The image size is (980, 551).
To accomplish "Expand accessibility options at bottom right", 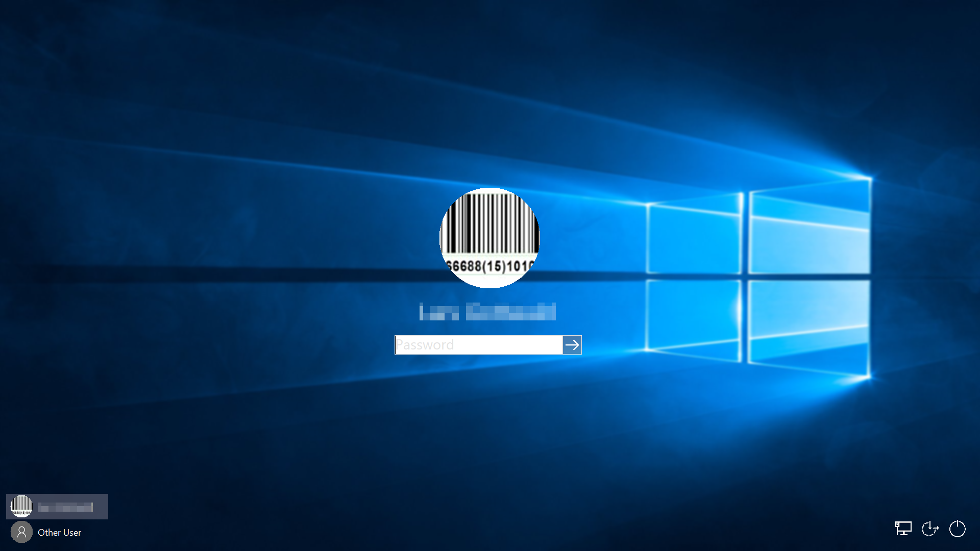I will [x=930, y=529].
